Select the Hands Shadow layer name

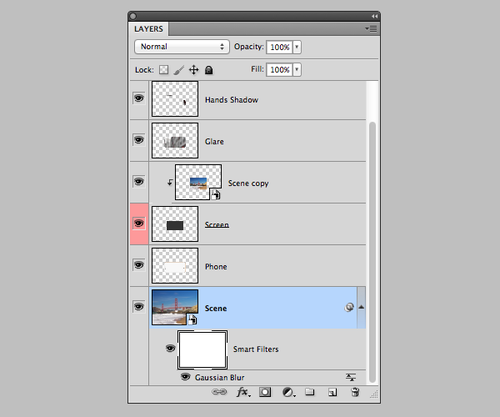[x=232, y=100]
